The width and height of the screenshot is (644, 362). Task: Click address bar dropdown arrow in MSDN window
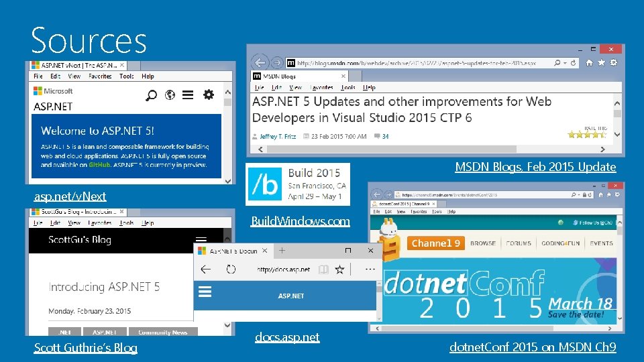click(565, 63)
